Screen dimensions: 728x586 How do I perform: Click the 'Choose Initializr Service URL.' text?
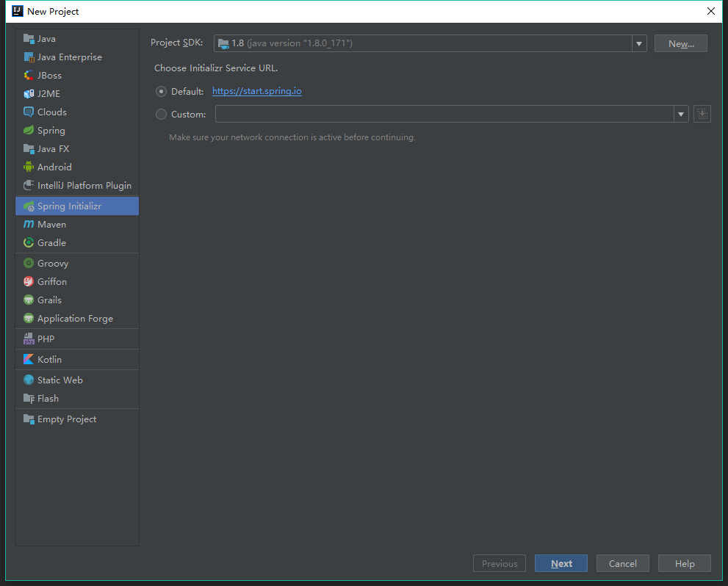pyautogui.click(x=216, y=68)
